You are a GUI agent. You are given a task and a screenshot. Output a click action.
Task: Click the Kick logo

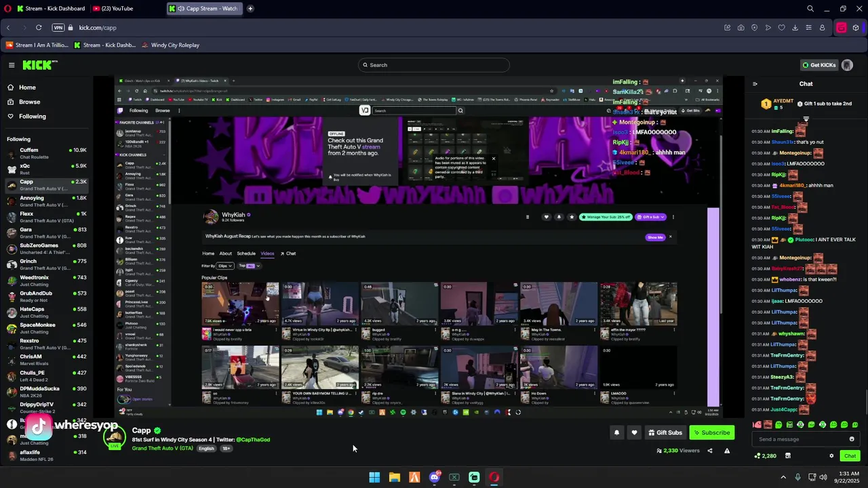point(40,65)
